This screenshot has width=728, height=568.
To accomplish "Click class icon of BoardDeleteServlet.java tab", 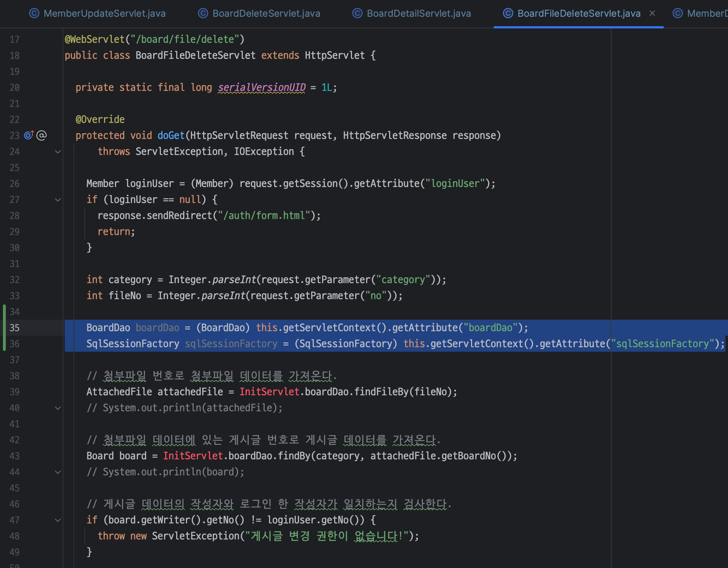I will (203, 13).
